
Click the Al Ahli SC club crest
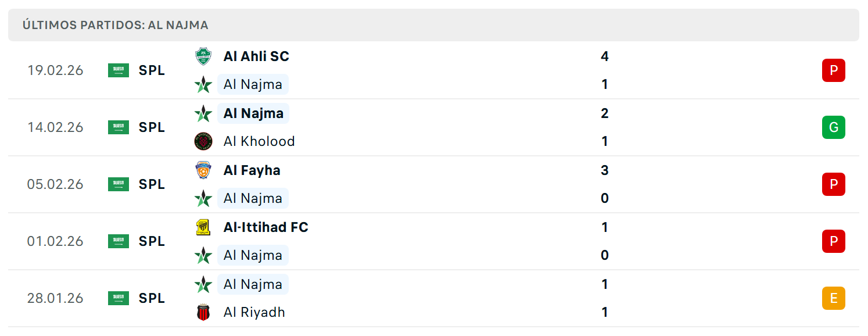(203, 56)
